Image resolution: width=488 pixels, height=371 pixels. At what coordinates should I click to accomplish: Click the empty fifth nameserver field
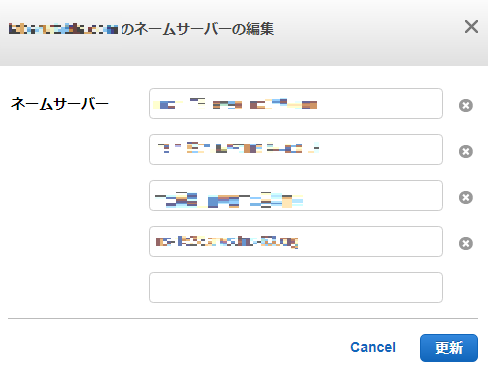(x=296, y=288)
